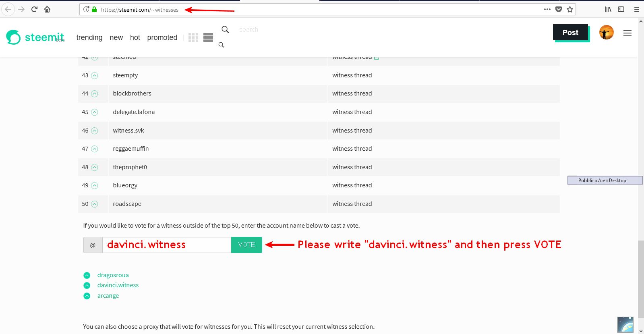Open page actions three-dot menu

pyautogui.click(x=547, y=9)
